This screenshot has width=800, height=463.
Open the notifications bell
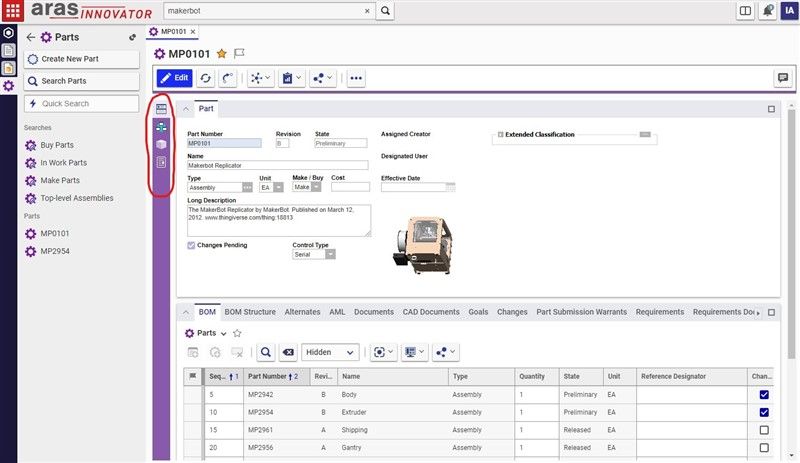(767, 11)
